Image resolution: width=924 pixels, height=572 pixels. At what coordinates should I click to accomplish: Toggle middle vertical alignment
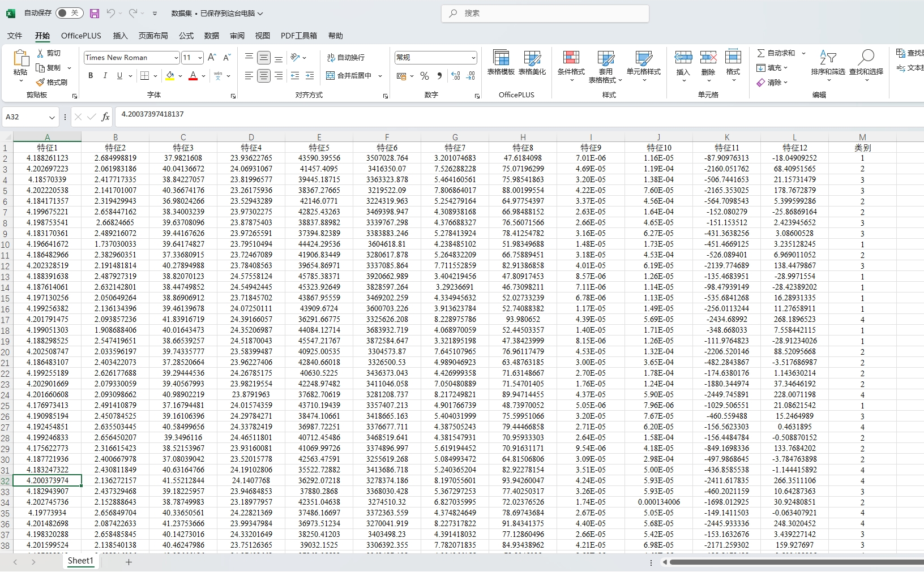[x=264, y=58]
